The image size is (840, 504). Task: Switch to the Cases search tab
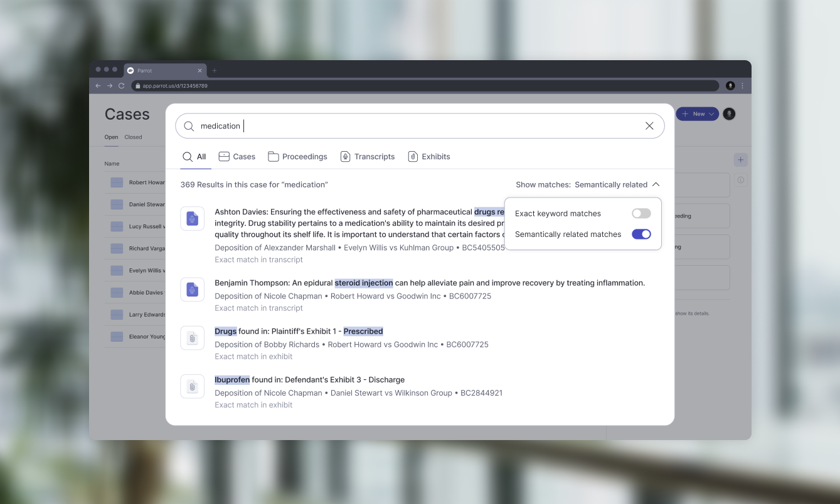pos(237,157)
